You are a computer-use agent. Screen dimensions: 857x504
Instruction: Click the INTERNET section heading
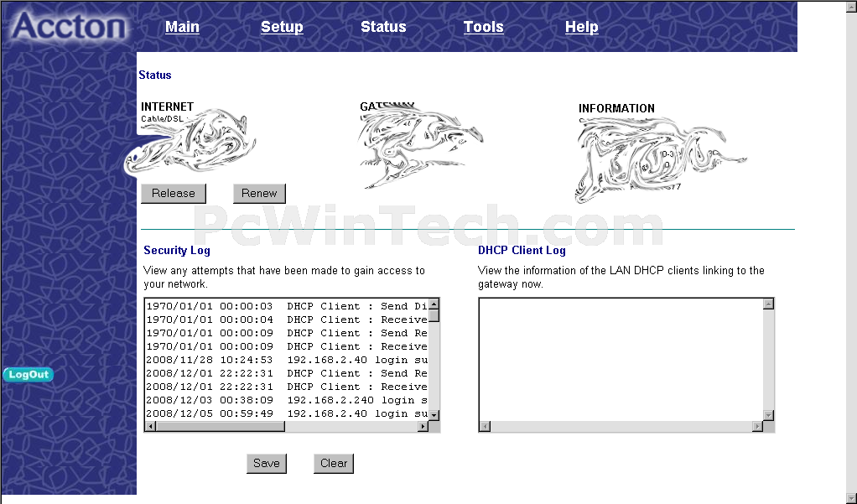(167, 107)
